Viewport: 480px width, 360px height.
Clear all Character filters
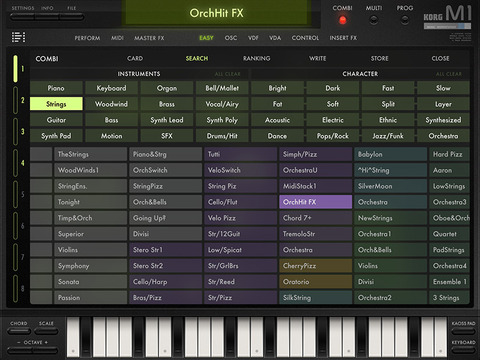pos(449,74)
